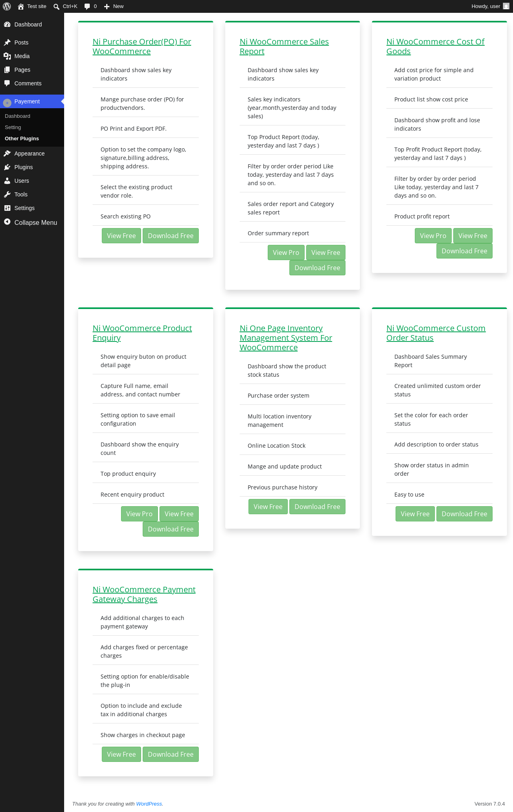513x812 pixels.
Task: Click View Free for Cost Of Goods plugin
Action: (x=473, y=236)
